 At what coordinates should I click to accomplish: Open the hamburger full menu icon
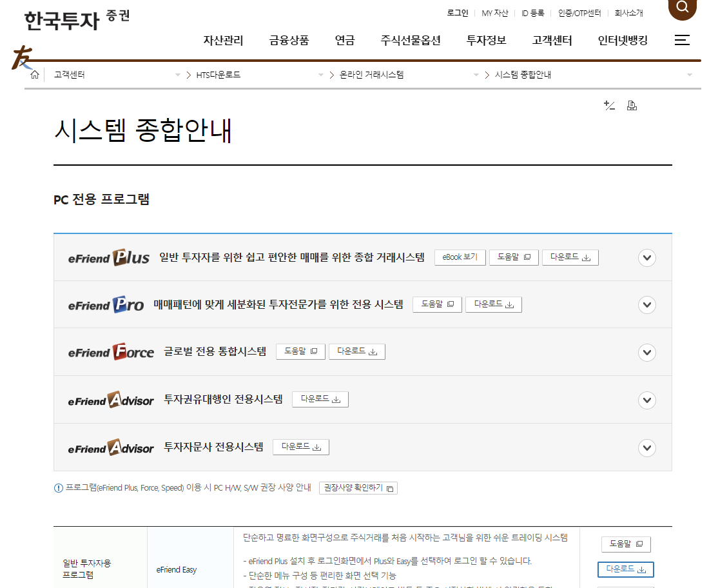(682, 40)
